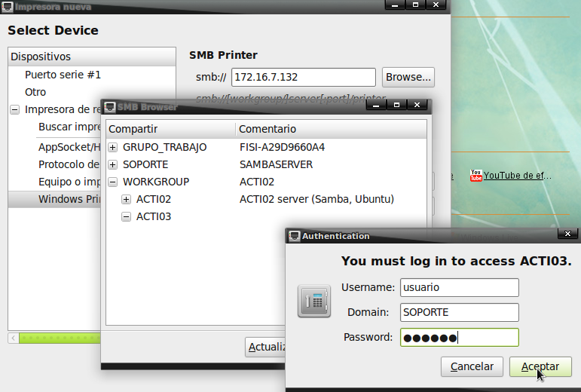Select the AppSocket/HP device entry
The height and width of the screenshot is (392, 581).
[x=69, y=148]
